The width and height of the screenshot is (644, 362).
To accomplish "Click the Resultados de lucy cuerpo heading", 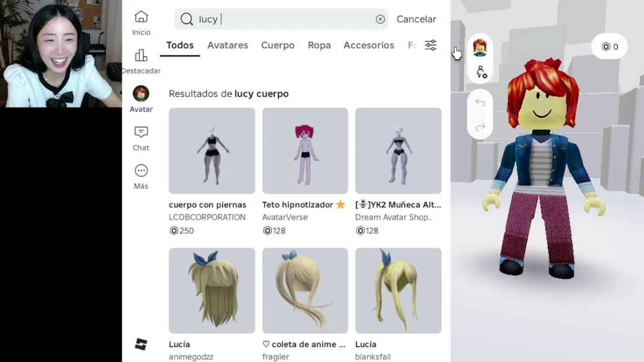I will (228, 94).
